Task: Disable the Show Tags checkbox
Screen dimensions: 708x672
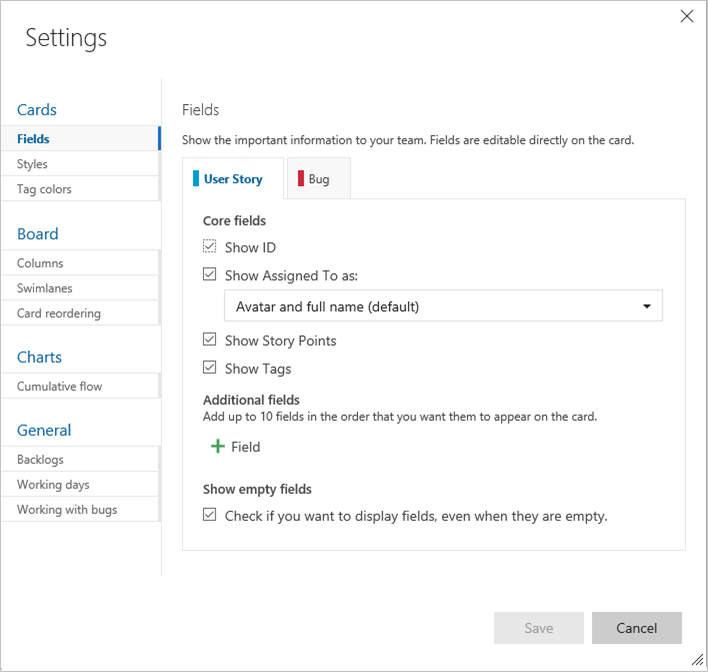Action: click(x=209, y=367)
